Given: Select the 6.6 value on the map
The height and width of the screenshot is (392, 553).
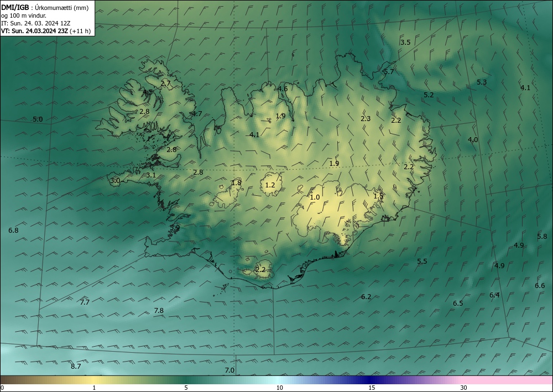Looking at the screenshot, I should [x=540, y=286].
